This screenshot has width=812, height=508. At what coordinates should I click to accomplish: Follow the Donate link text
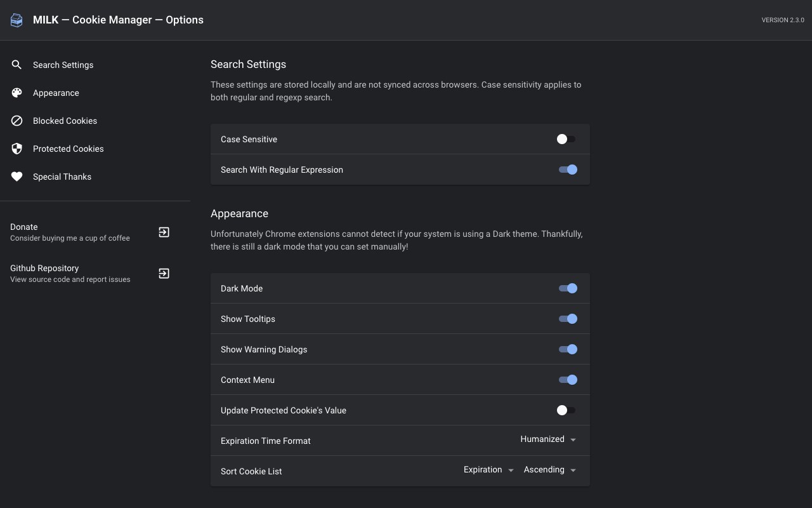tap(24, 227)
